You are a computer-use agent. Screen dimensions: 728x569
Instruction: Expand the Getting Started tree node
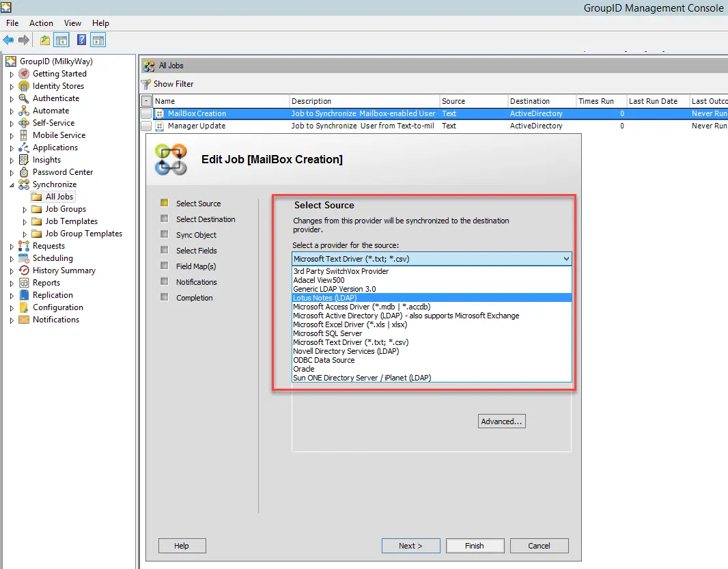(12, 74)
